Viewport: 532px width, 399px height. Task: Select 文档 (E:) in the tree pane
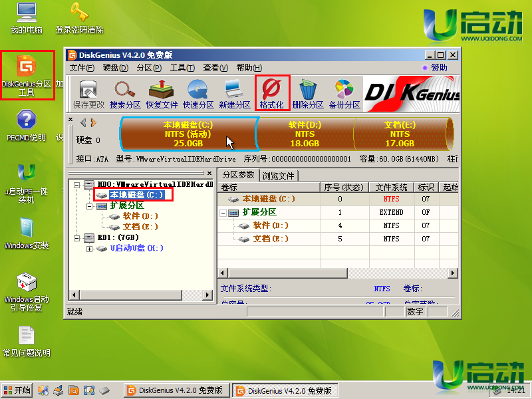tap(140, 227)
